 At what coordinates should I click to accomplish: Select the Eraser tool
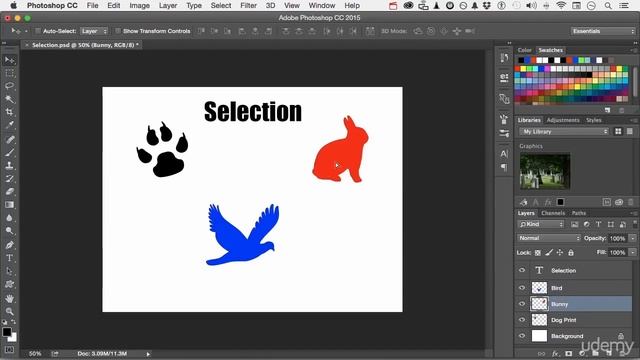(9, 192)
